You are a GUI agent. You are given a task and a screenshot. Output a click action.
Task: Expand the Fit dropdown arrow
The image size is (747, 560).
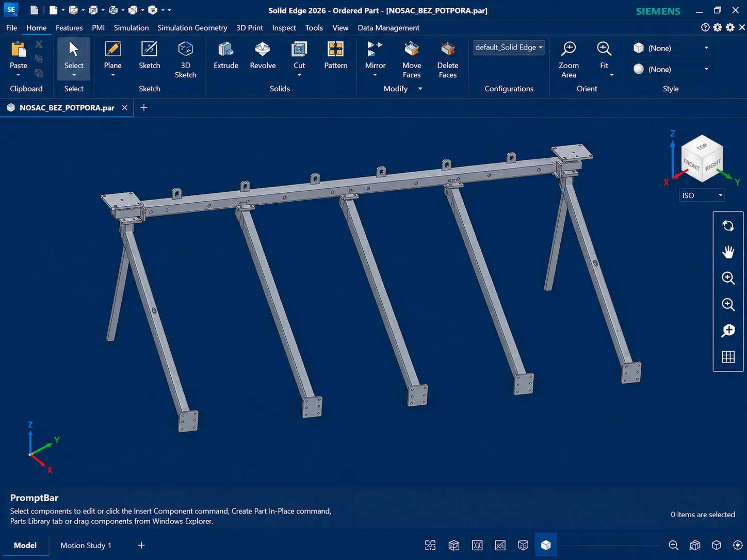pyautogui.click(x=612, y=75)
